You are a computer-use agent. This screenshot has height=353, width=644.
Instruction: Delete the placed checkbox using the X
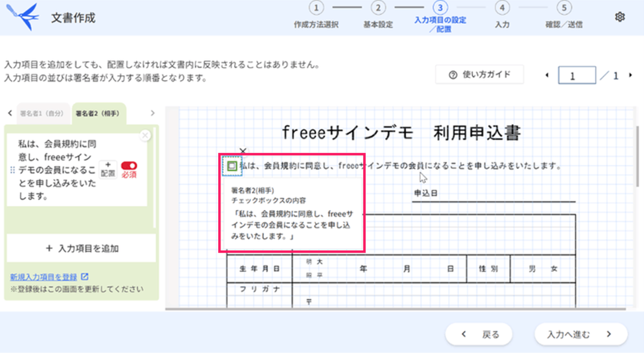243,151
